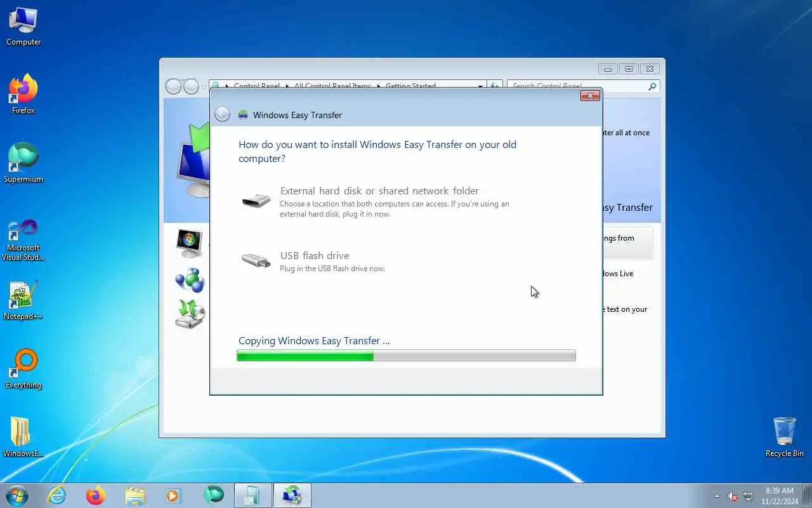Minimize the Control Panel window
Image resolution: width=812 pixels, height=508 pixels.
pos(608,69)
